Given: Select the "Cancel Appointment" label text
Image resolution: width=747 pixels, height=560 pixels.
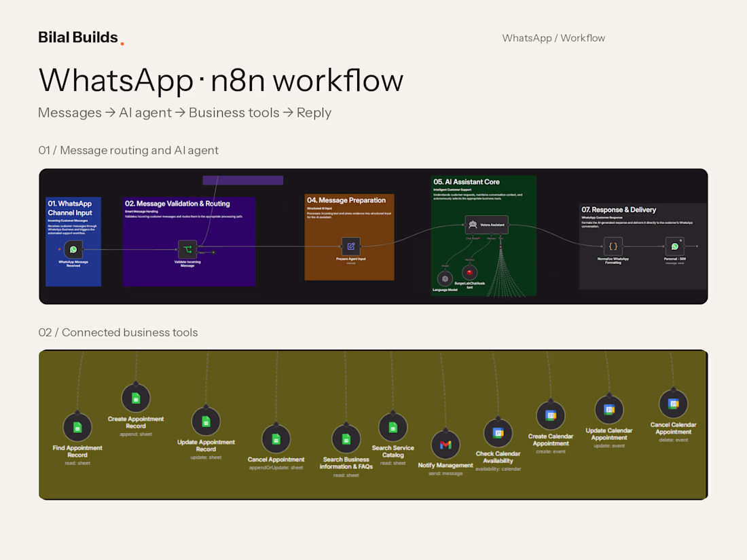Looking at the screenshot, I should click(x=276, y=460).
